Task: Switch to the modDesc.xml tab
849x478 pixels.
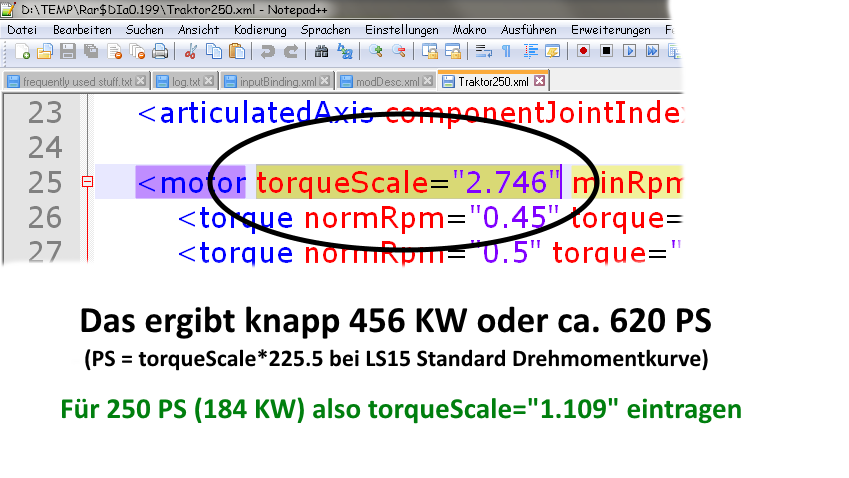Action: (387, 82)
